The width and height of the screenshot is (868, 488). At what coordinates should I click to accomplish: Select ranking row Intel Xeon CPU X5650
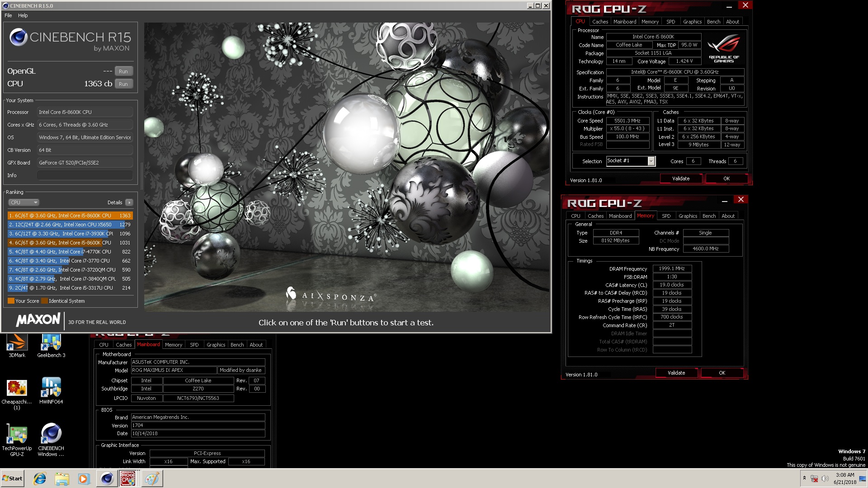70,225
